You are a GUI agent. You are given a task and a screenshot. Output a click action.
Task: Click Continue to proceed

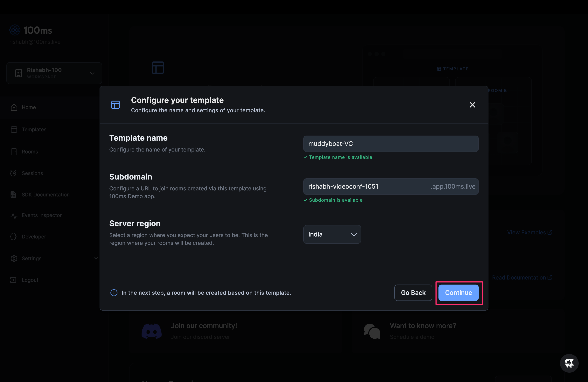[x=458, y=293]
